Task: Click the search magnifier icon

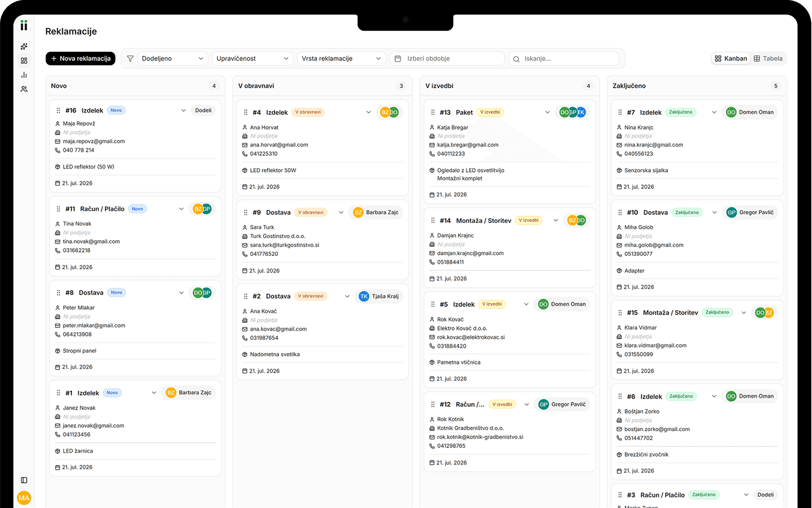Action: (516, 59)
